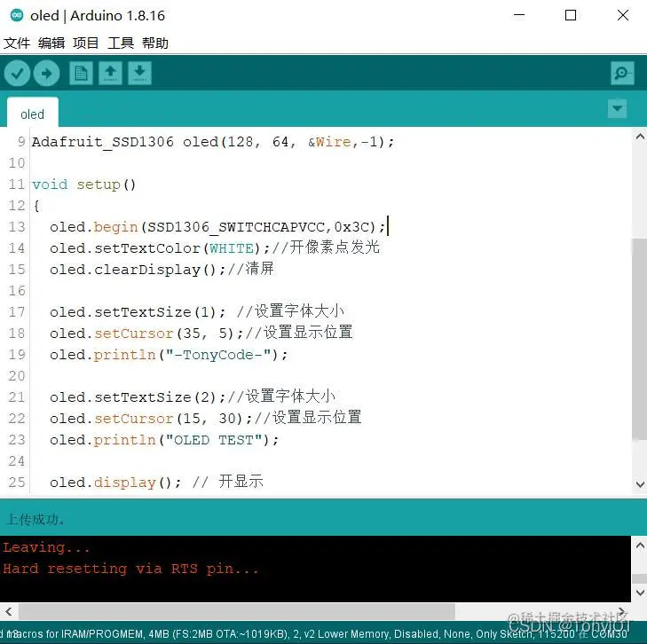Click the horizontal scrollbar thumb
The image size is (647, 644).
click(237, 611)
